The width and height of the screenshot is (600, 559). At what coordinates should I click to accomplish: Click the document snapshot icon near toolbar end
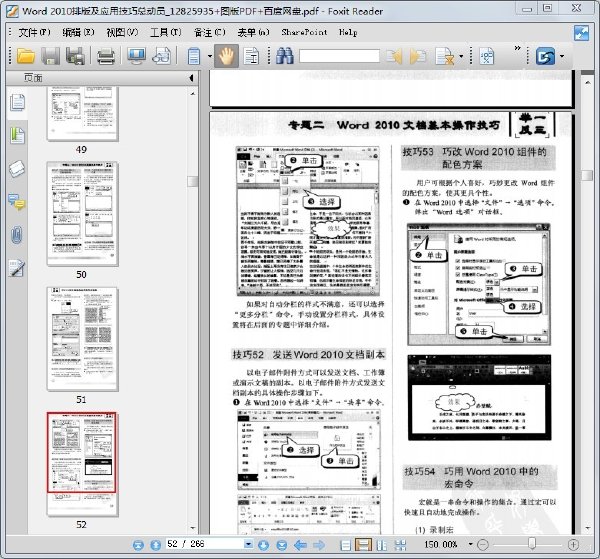click(486, 56)
